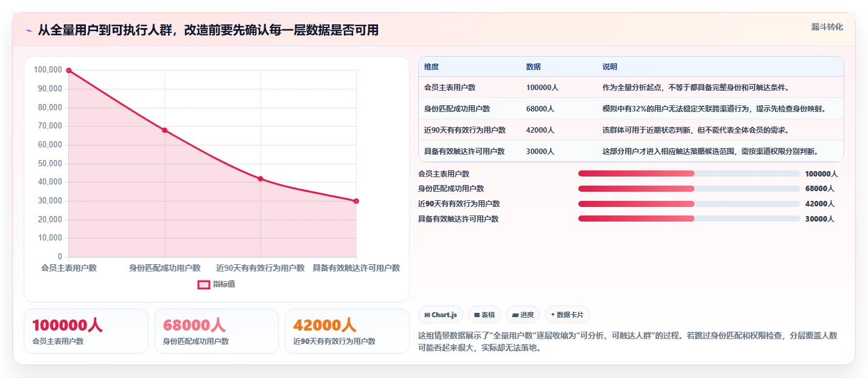Click x-axis label 近90天有有效行为用户数
868x378 pixels.
261,268
